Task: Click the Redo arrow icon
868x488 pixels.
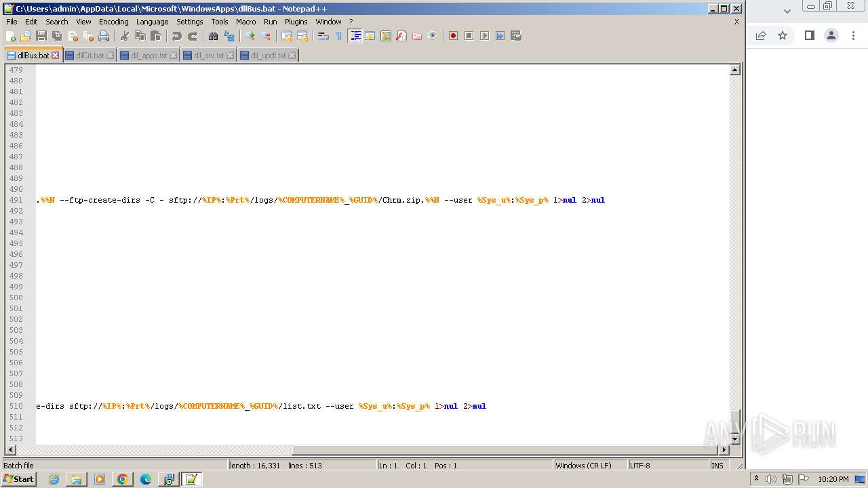Action: (x=193, y=36)
